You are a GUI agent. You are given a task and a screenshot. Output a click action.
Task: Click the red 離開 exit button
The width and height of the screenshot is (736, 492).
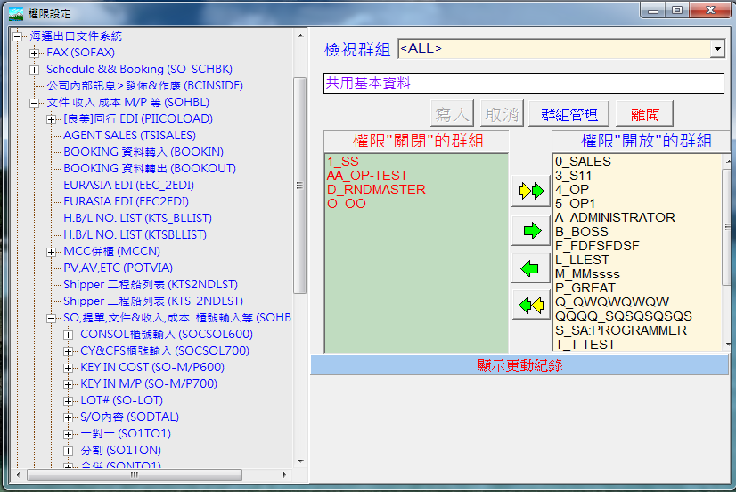(645, 114)
